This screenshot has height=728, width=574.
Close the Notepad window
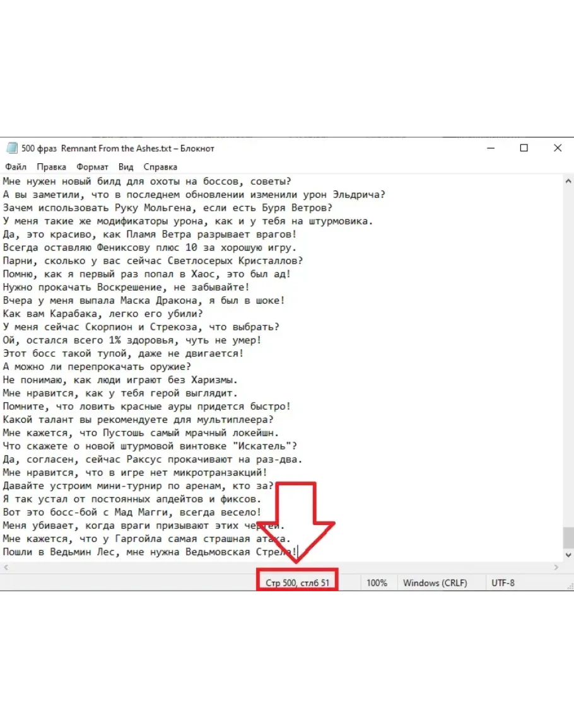[558, 148]
